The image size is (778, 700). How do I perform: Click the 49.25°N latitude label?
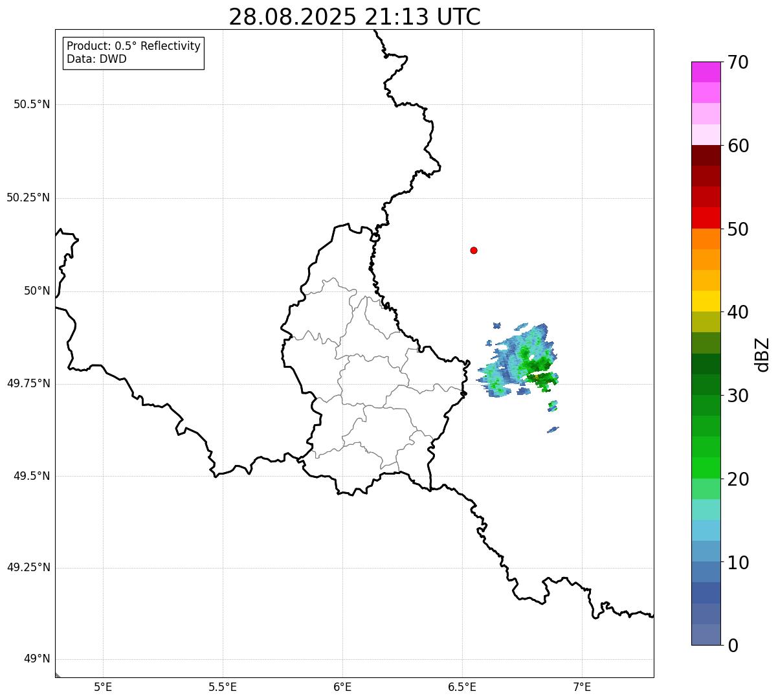28,568
